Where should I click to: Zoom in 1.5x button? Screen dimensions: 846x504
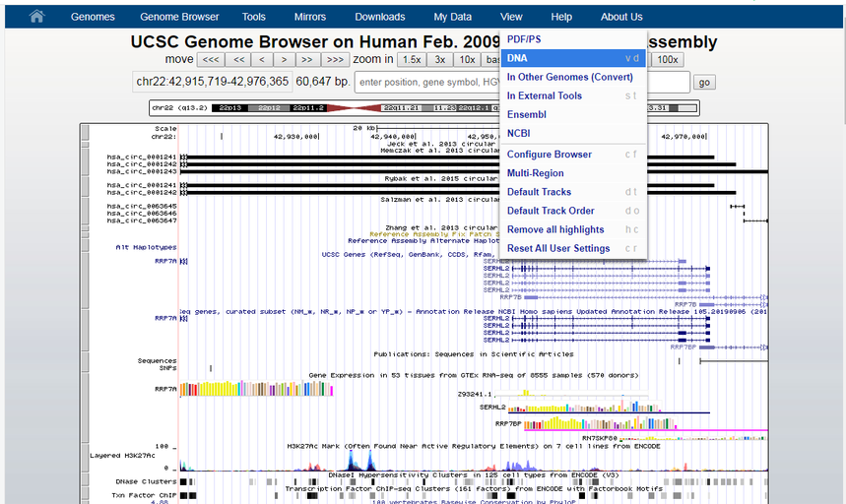pos(412,60)
